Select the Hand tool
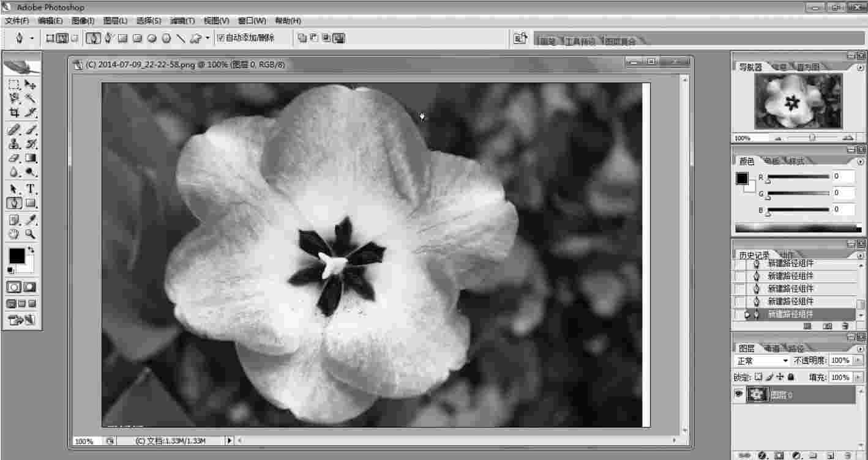The image size is (868, 460). tap(14, 234)
